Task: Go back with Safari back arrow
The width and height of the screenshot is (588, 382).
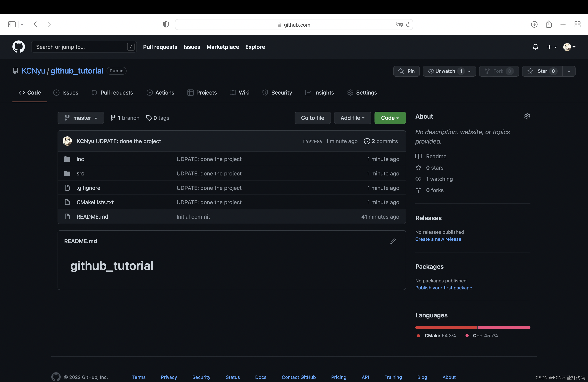Action: [35, 24]
